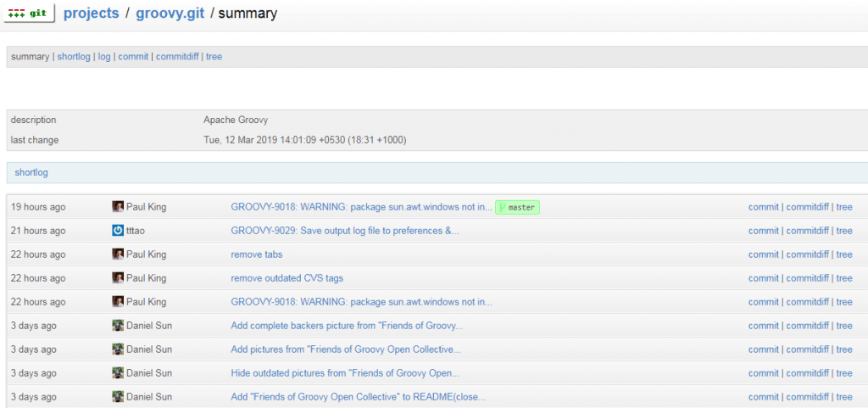Open the GROOVY-9029 Save output log commit
The height and width of the screenshot is (408, 868).
[345, 231]
